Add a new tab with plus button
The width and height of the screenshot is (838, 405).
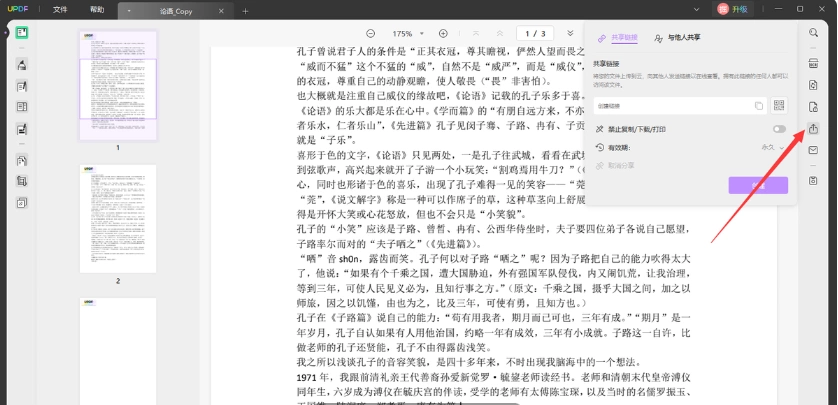click(245, 11)
